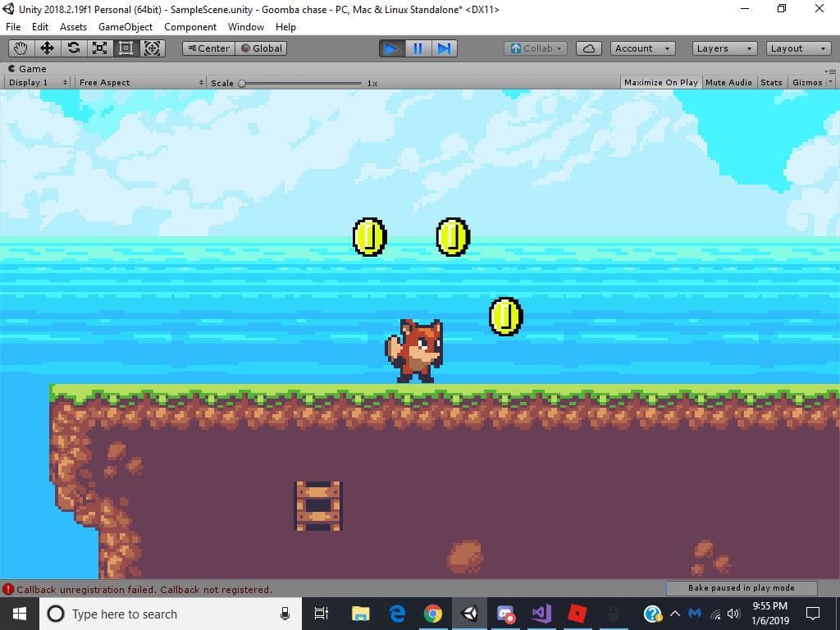Open the Action Center notifications icon

click(x=813, y=614)
